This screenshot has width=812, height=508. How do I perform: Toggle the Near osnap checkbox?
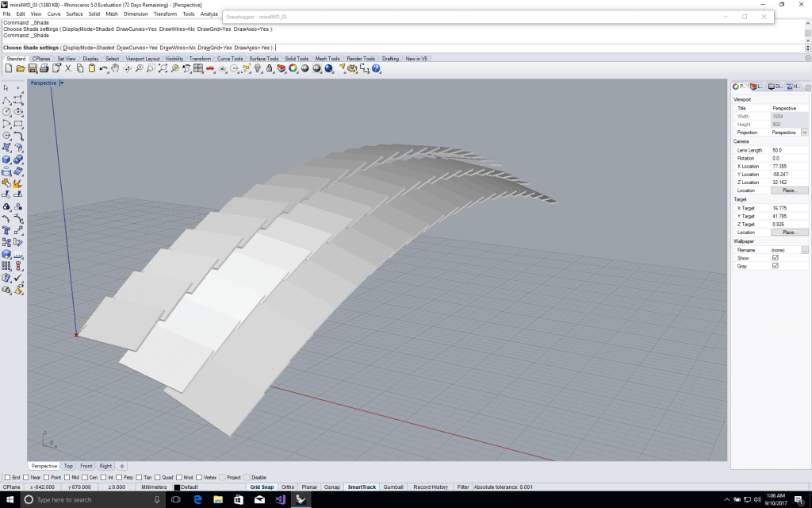pos(26,477)
